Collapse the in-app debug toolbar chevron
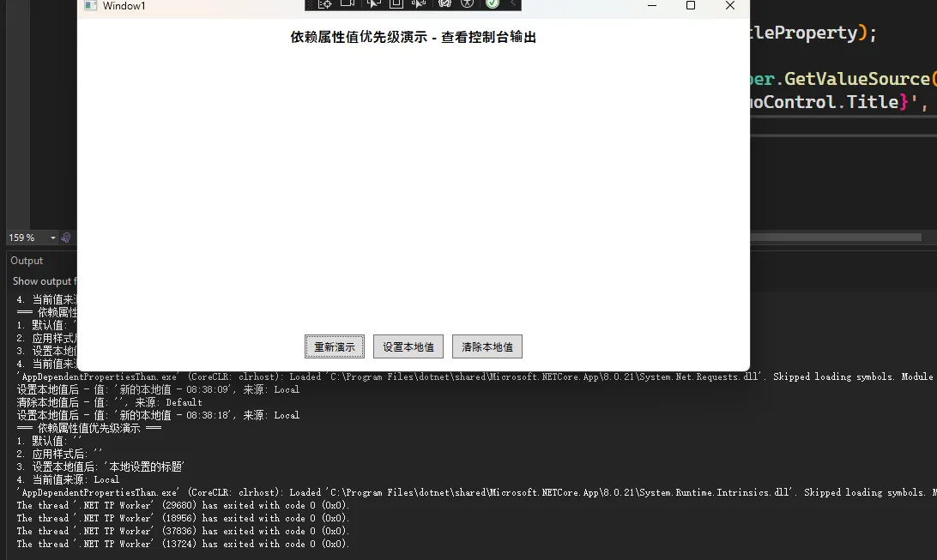This screenshot has width=937, height=560. point(512,4)
